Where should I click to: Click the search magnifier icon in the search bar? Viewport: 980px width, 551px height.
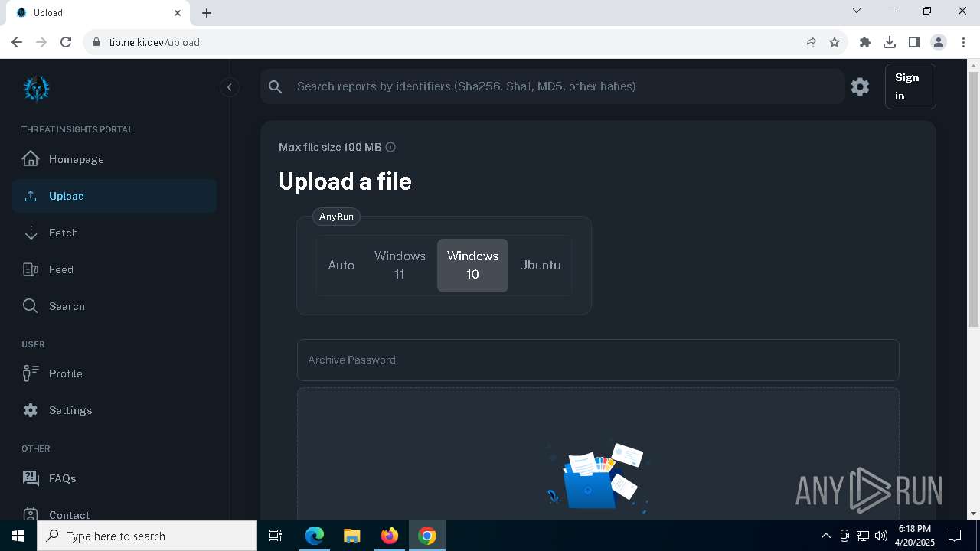click(x=276, y=86)
